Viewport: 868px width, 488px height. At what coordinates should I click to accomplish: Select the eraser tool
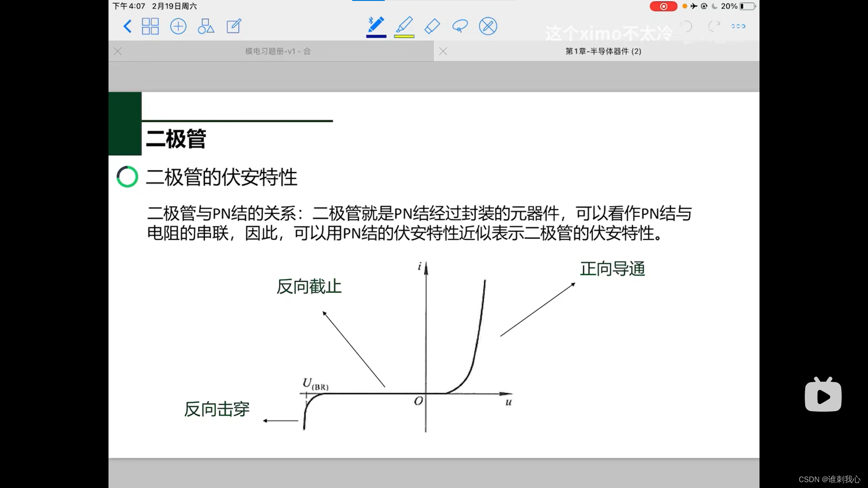432,26
